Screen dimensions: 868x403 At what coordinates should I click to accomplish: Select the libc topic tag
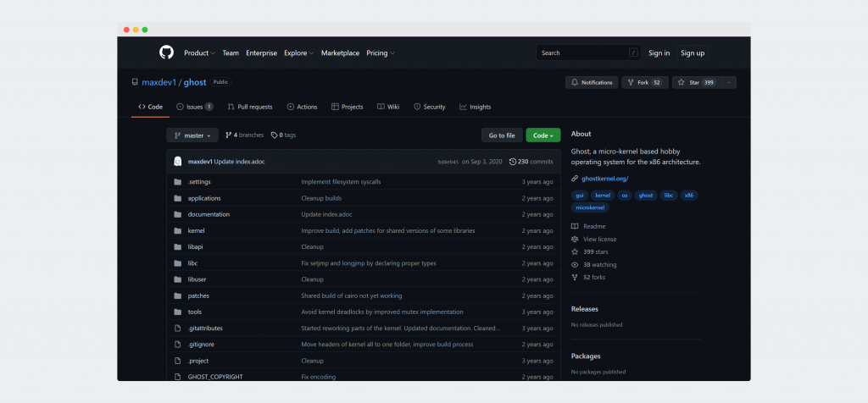tap(669, 195)
